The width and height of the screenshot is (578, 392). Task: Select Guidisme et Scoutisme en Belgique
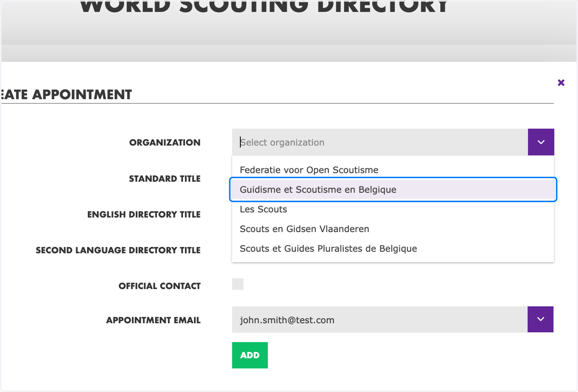[393, 189]
